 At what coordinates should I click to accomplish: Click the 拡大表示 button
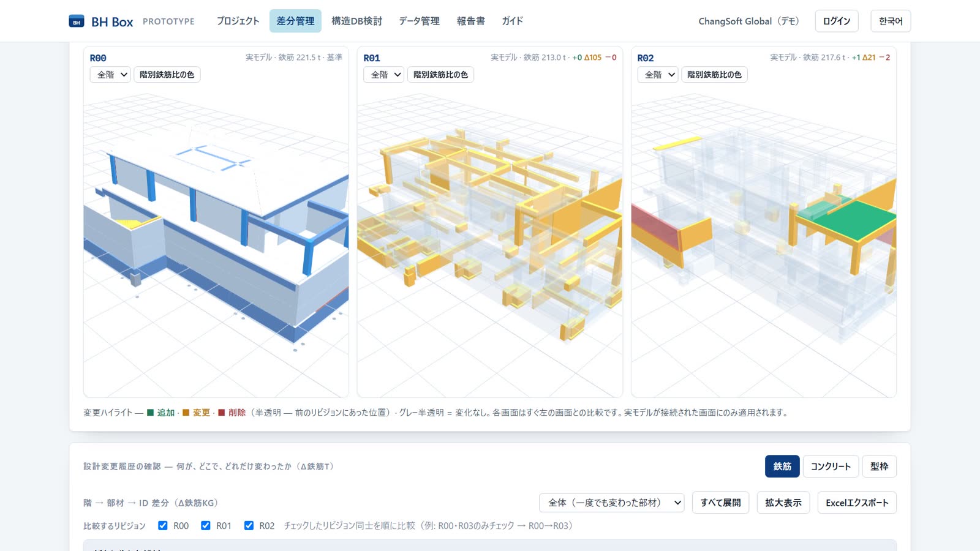[x=783, y=503]
